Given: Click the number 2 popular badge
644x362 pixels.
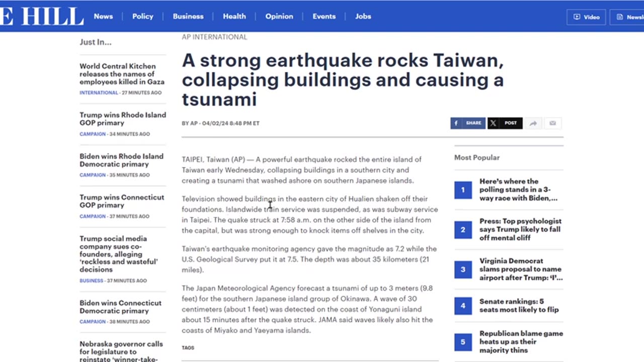Looking at the screenshot, I should [x=463, y=230].
